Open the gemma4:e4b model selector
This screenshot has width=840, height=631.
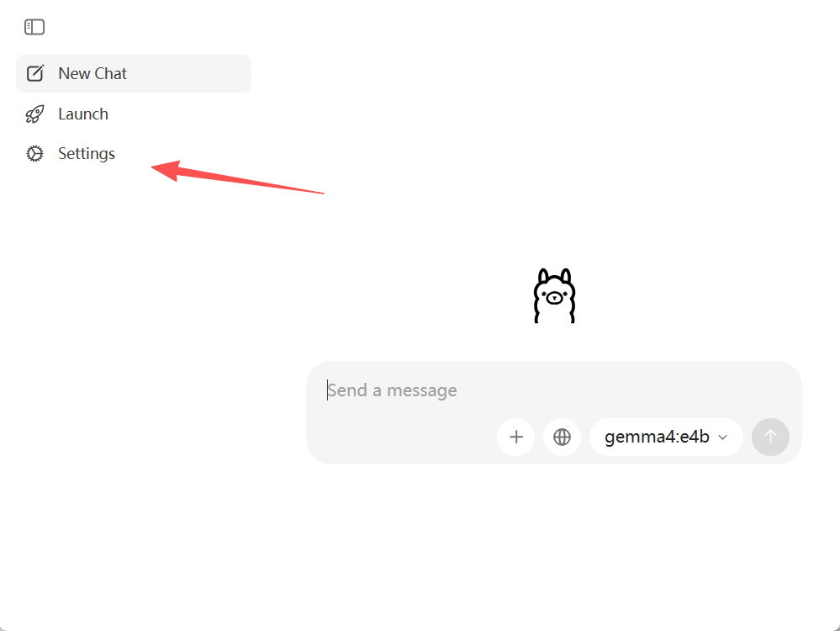point(666,437)
